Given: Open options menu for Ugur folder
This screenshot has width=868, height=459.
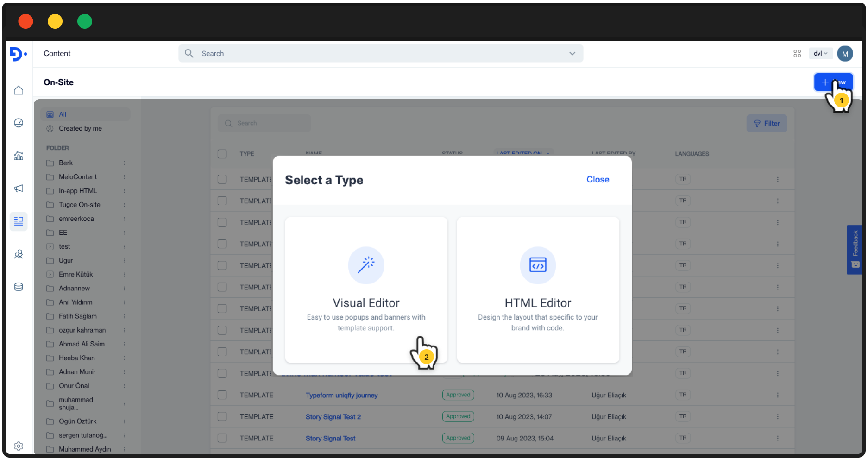Looking at the screenshot, I should pos(124,261).
